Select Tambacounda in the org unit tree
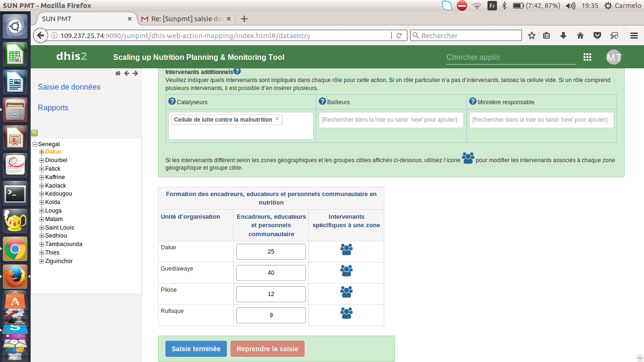Viewport: 644px width, 362px height. click(x=64, y=244)
